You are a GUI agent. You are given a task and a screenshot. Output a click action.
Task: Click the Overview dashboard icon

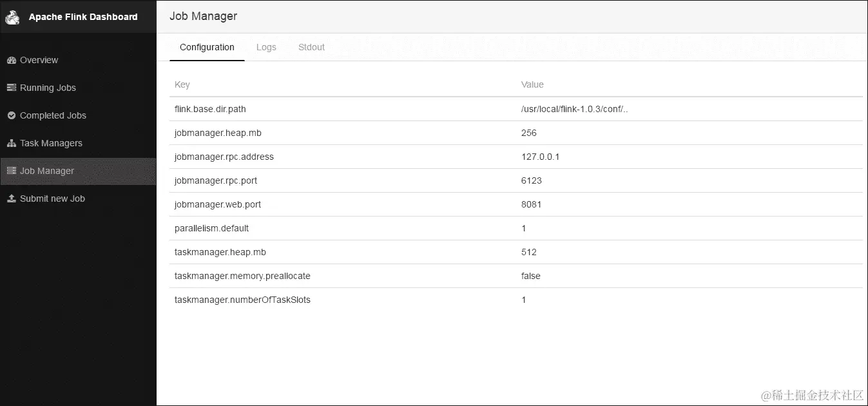point(11,60)
